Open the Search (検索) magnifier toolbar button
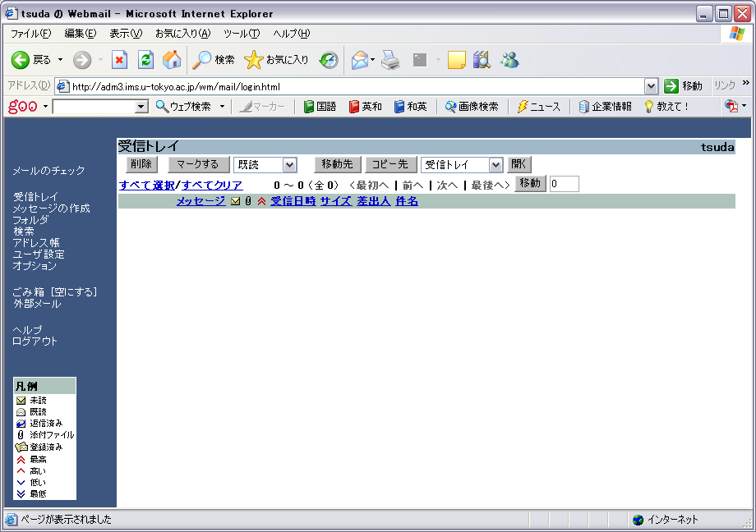 pos(213,60)
